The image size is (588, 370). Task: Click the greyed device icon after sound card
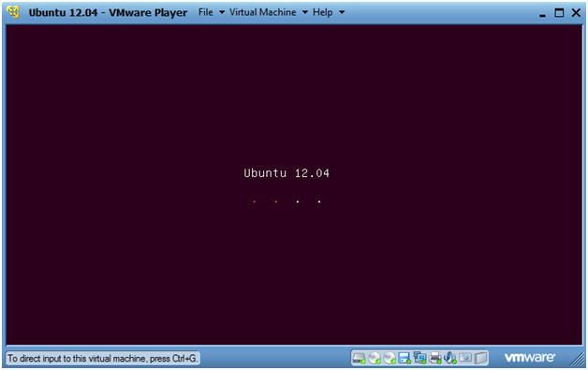465,358
